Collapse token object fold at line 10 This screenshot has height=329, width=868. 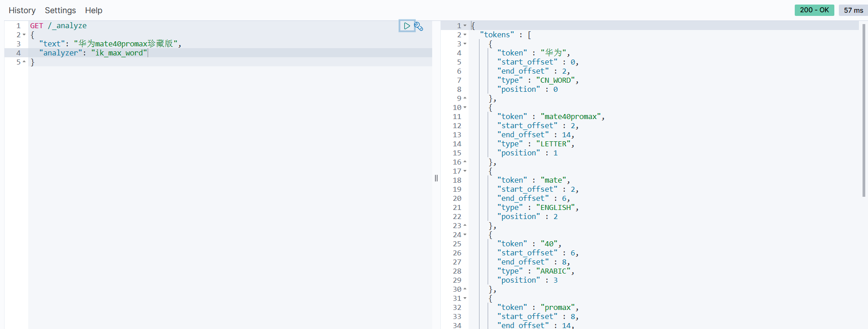tap(465, 108)
